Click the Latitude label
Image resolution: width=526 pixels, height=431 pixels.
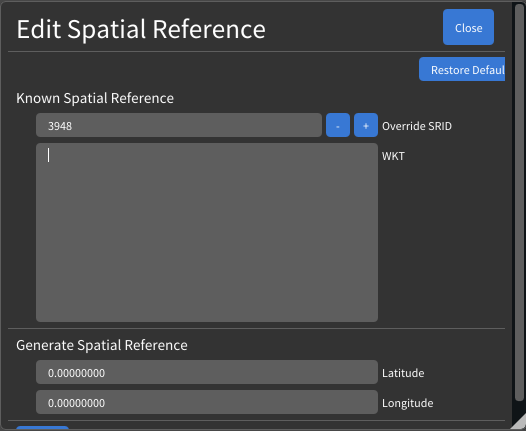(x=403, y=373)
